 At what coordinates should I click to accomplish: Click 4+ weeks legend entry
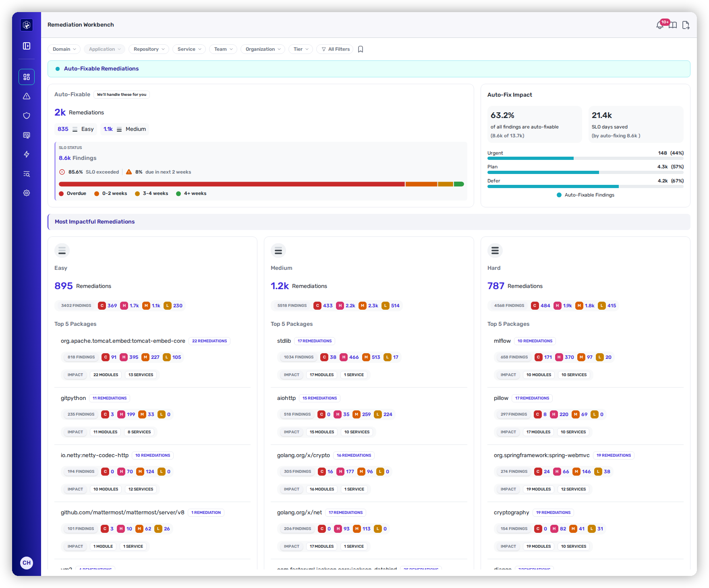(x=191, y=194)
